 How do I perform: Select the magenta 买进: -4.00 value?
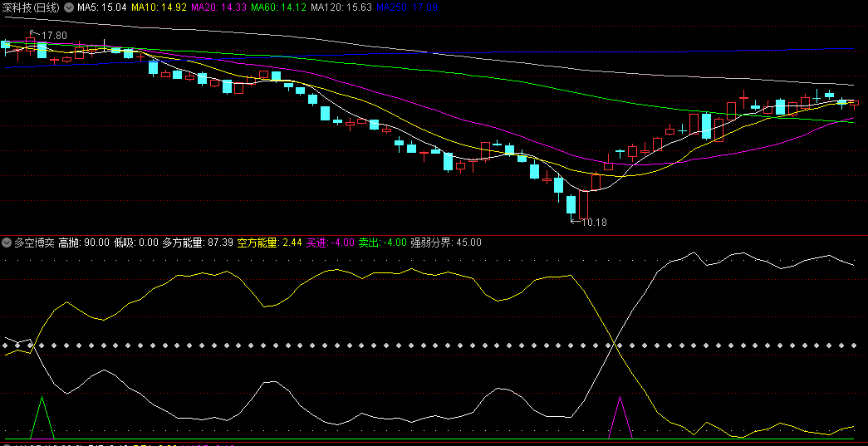pyautogui.click(x=330, y=243)
